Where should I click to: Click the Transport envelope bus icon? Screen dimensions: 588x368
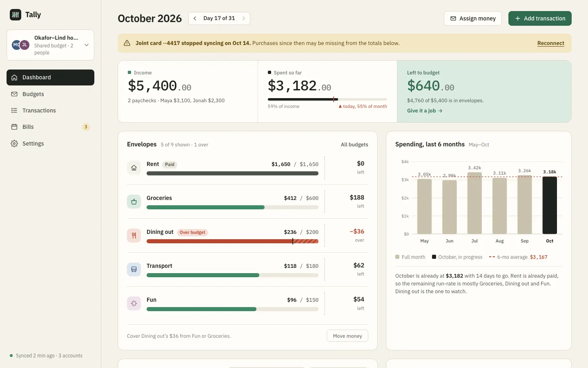click(x=134, y=269)
